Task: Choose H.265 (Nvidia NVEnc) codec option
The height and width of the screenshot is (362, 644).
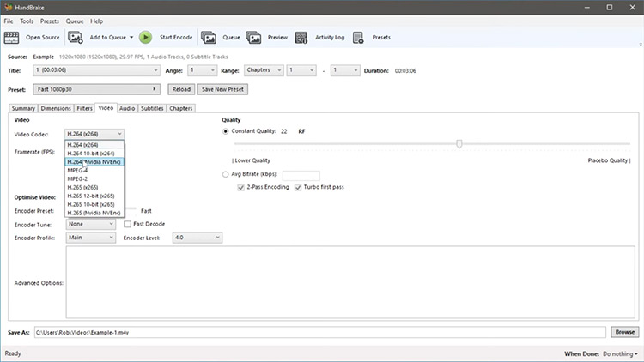Action: click(94, 213)
